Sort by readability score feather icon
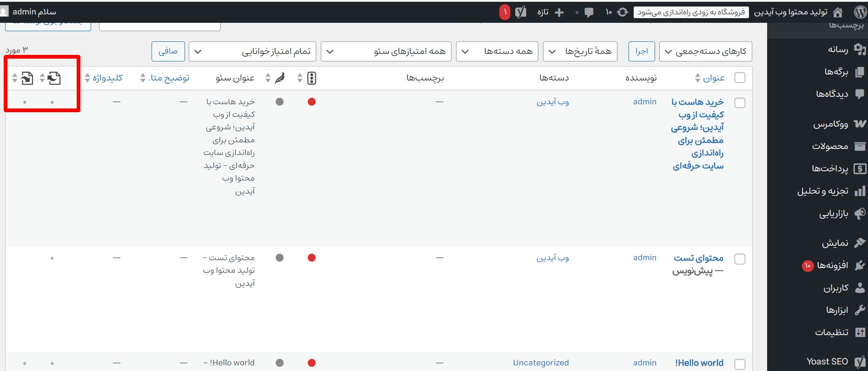The image size is (868, 371). coord(279,78)
